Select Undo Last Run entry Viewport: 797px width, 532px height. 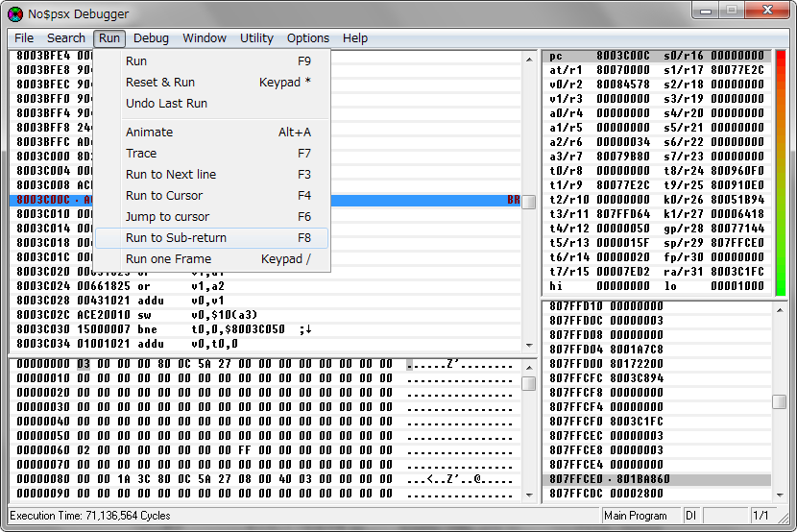coord(212,103)
